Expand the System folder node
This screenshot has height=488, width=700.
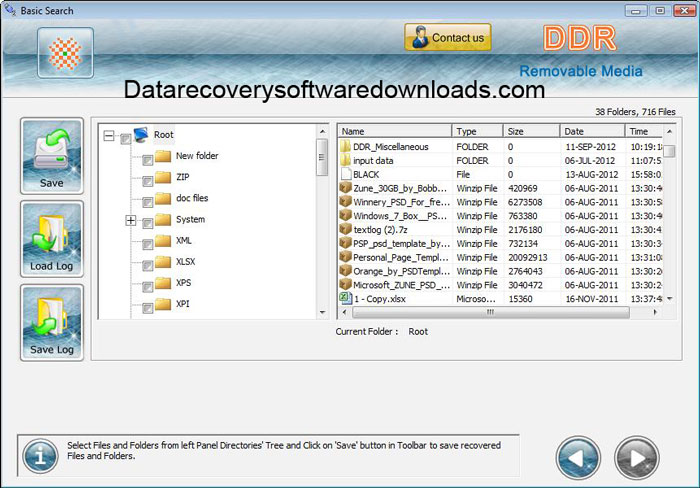[x=130, y=220]
